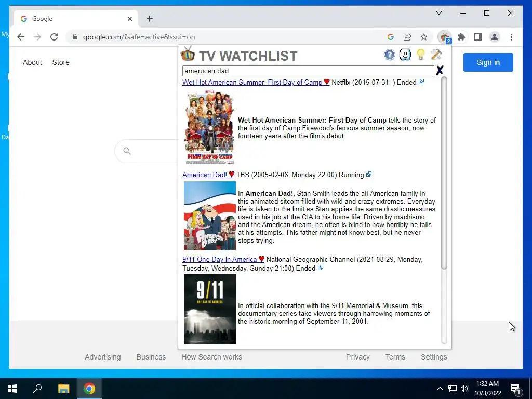Bookmark this page star icon
Screen dimensions: 532x399
pyautogui.click(x=424, y=37)
